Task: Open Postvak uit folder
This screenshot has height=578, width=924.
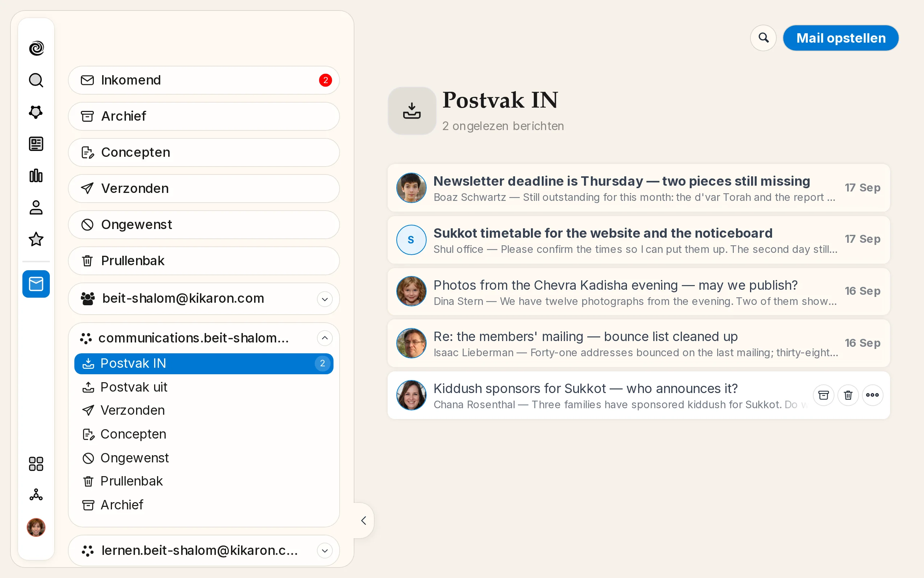Action: [x=204, y=387]
